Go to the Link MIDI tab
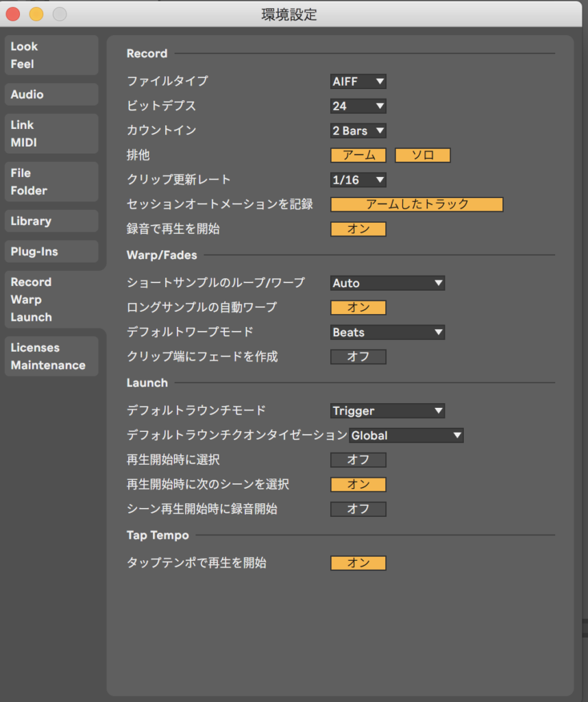Viewport: 588px width, 702px height. point(51,134)
